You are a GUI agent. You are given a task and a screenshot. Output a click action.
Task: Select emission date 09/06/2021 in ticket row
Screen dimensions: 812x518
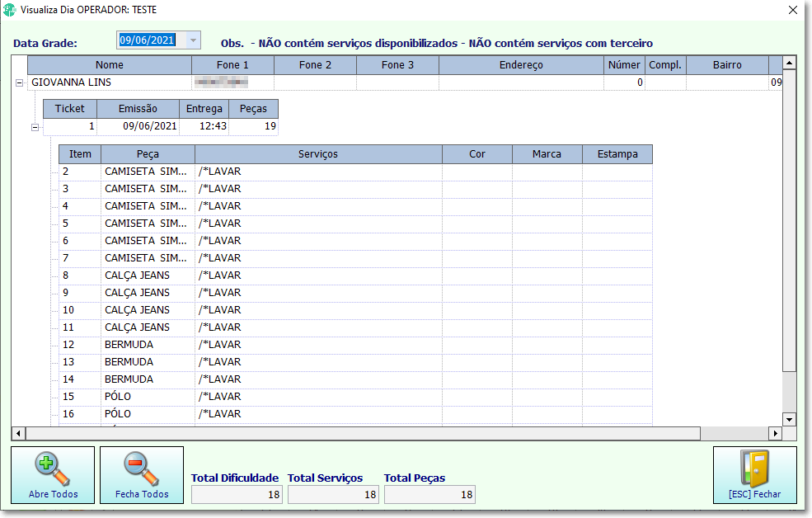[x=138, y=126]
